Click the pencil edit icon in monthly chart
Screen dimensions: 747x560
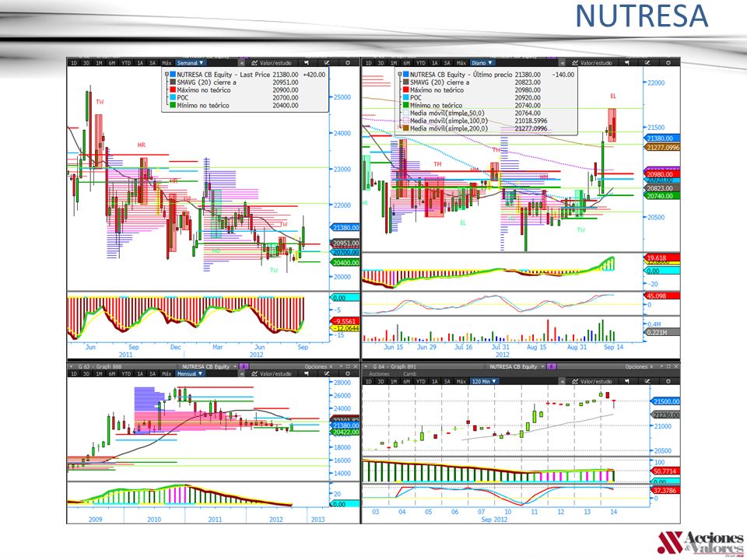pyautogui.click(x=327, y=374)
